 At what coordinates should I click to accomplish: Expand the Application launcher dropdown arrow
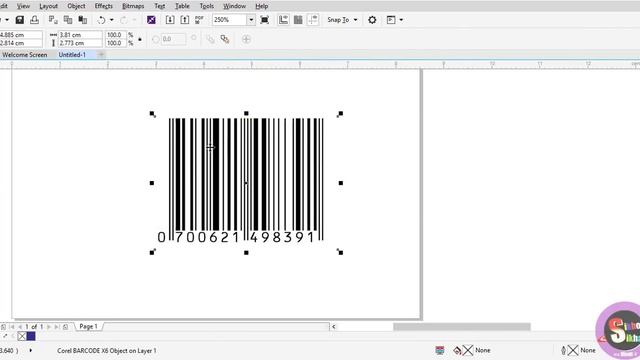[401, 20]
